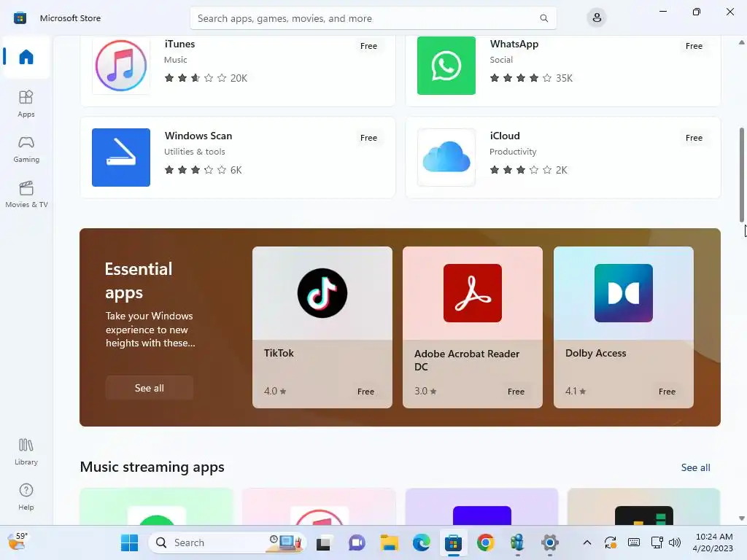Click See all in Essential apps

149,388
